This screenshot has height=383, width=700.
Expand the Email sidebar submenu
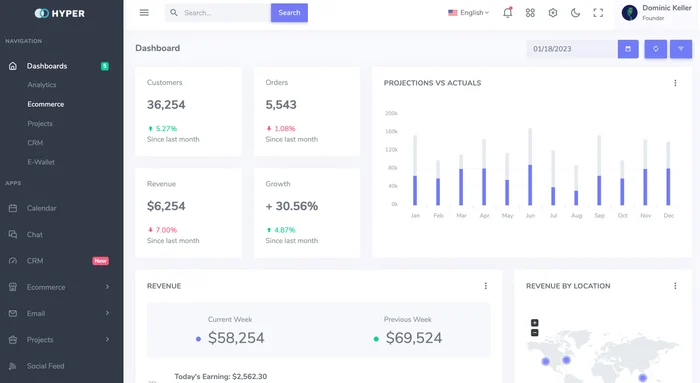point(59,313)
